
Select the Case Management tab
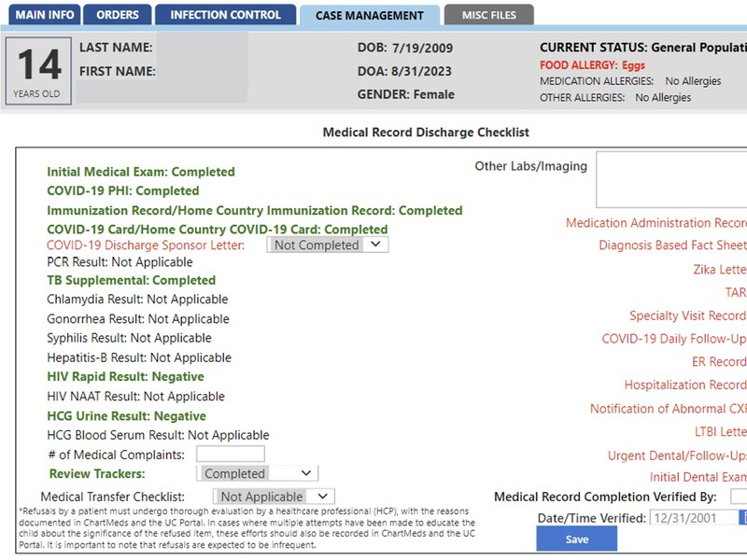pyautogui.click(x=369, y=16)
